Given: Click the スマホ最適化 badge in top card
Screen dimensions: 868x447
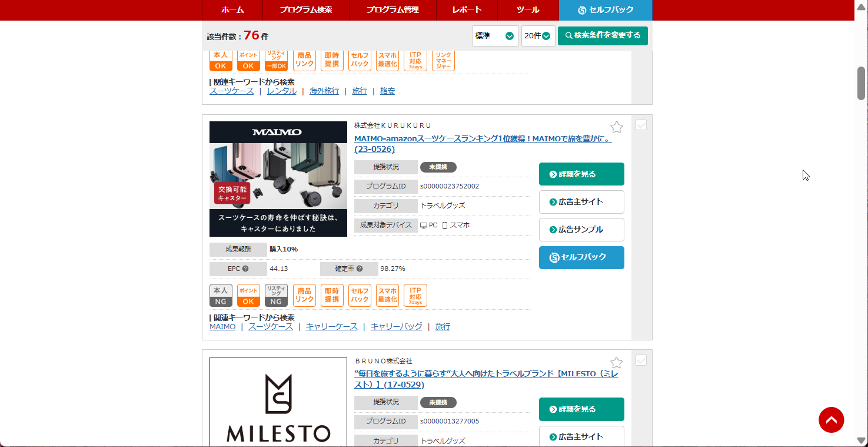Looking at the screenshot, I should [388, 61].
